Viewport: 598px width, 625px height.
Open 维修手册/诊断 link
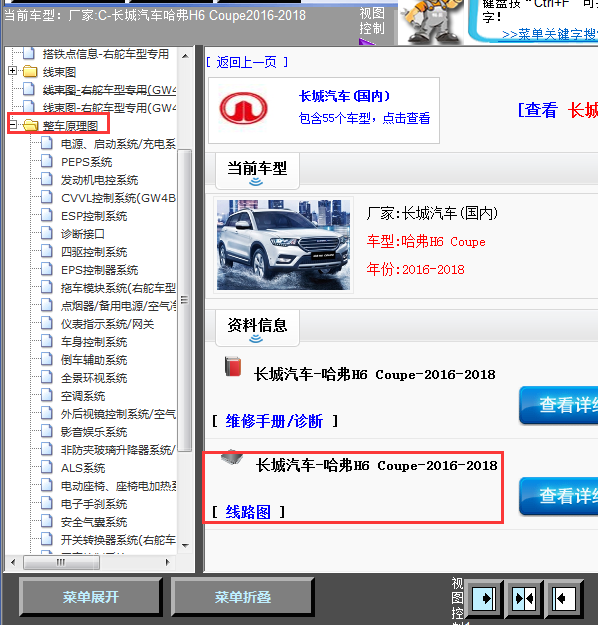[274, 421]
